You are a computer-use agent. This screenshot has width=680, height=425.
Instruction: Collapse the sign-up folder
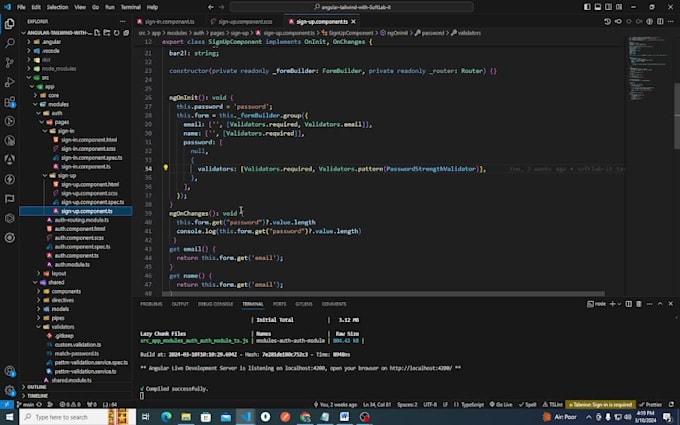click(x=45, y=176)
